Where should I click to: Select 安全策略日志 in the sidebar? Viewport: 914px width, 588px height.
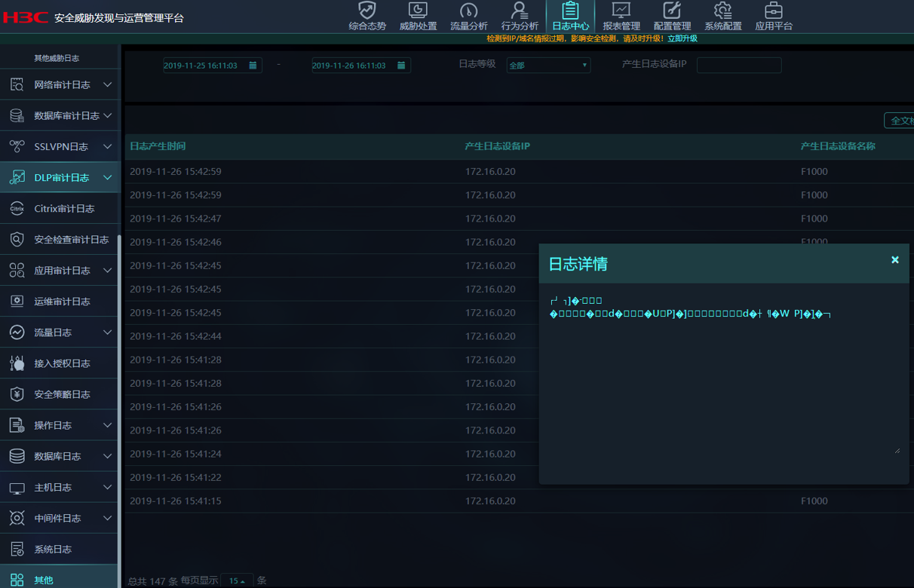coord(62,394)
